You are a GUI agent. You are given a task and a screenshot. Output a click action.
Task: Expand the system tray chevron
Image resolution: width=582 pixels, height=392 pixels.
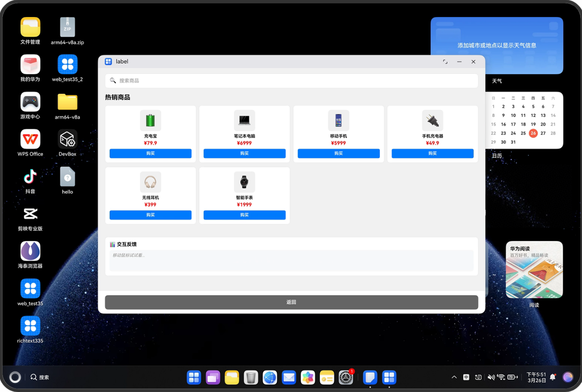coord(454,377)
